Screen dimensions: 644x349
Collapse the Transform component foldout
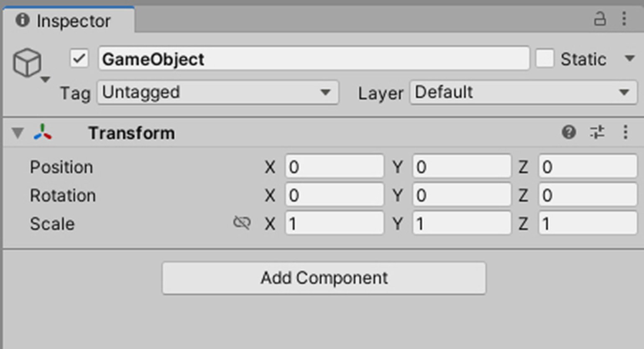(18, 133)
